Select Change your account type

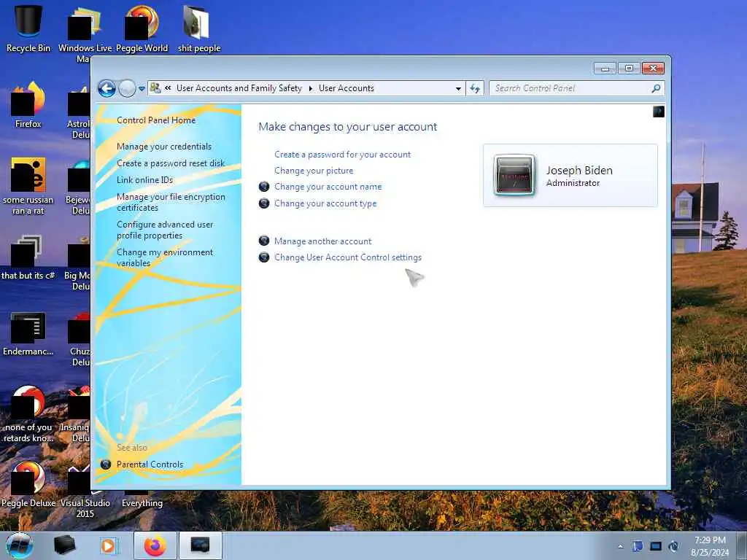point(325,203)
